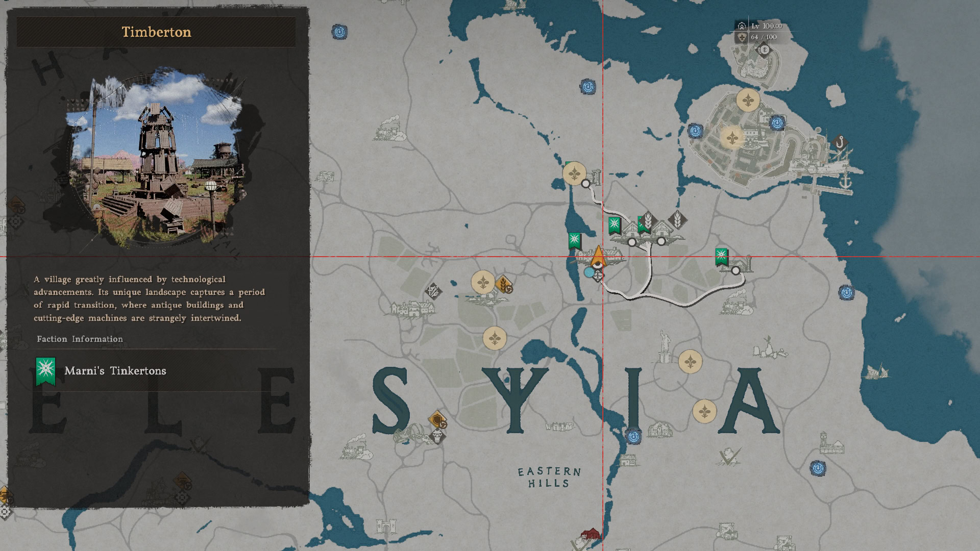Click the green flag on the river by Timberton
Screen dimensions: 980x551
tap(574, 240)
